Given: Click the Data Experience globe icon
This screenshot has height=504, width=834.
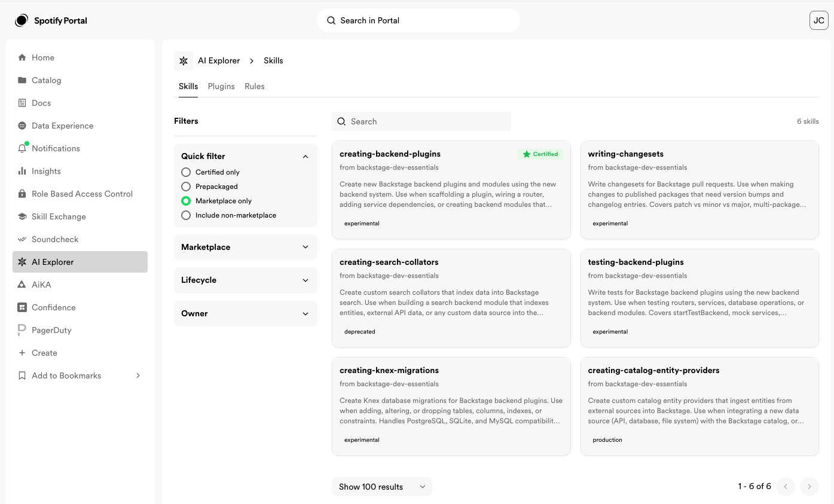Looking at the screenshot, I should pyautogui.click(x=22, y=126).
